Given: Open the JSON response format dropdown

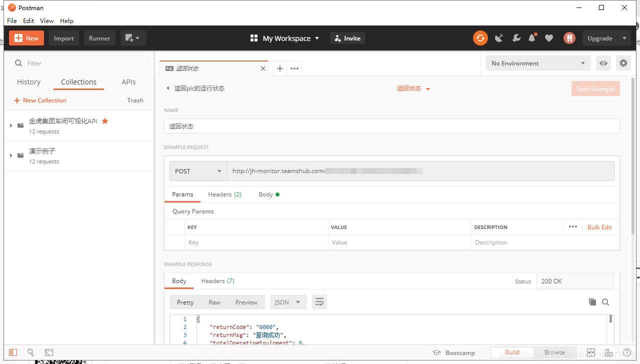Looking at the screenshot, I should point(288,302).
